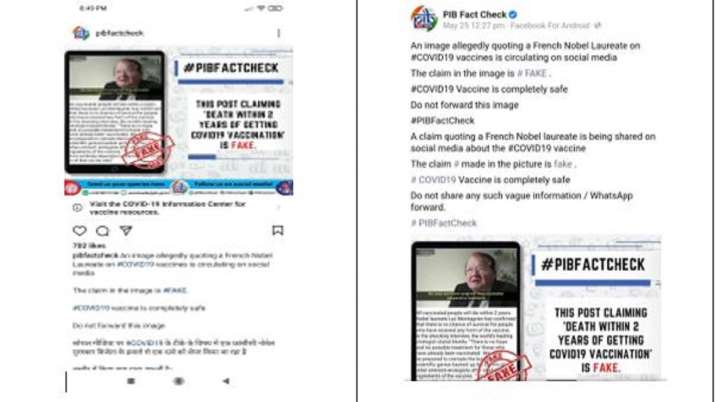715x402 pixels.
Task: Tap the Android recent apps button
Action: coord(131,381)
